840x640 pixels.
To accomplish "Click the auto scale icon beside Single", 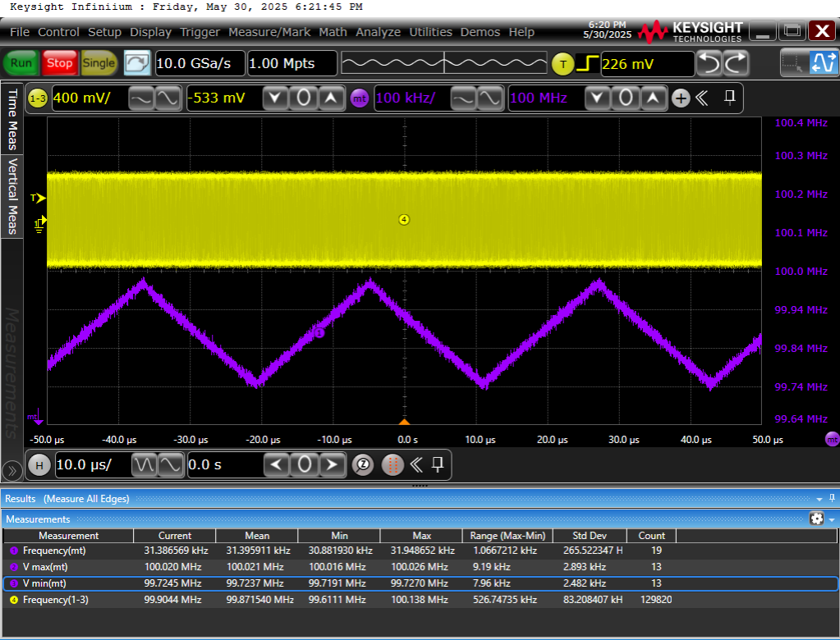I will (x=137, y=63).
